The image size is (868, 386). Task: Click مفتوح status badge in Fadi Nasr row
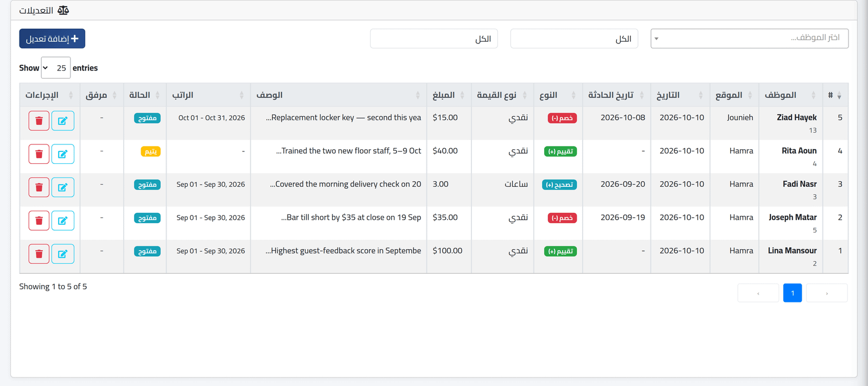coord(147,185)
